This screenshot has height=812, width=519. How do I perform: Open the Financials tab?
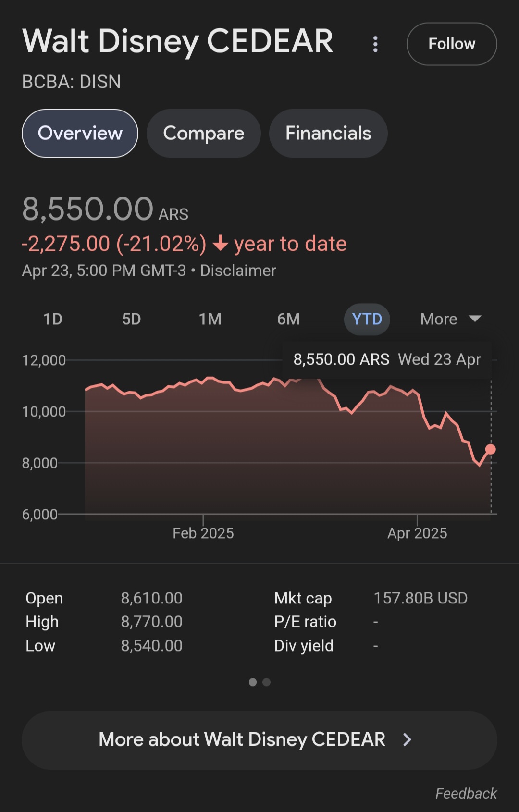click(328, 133)
